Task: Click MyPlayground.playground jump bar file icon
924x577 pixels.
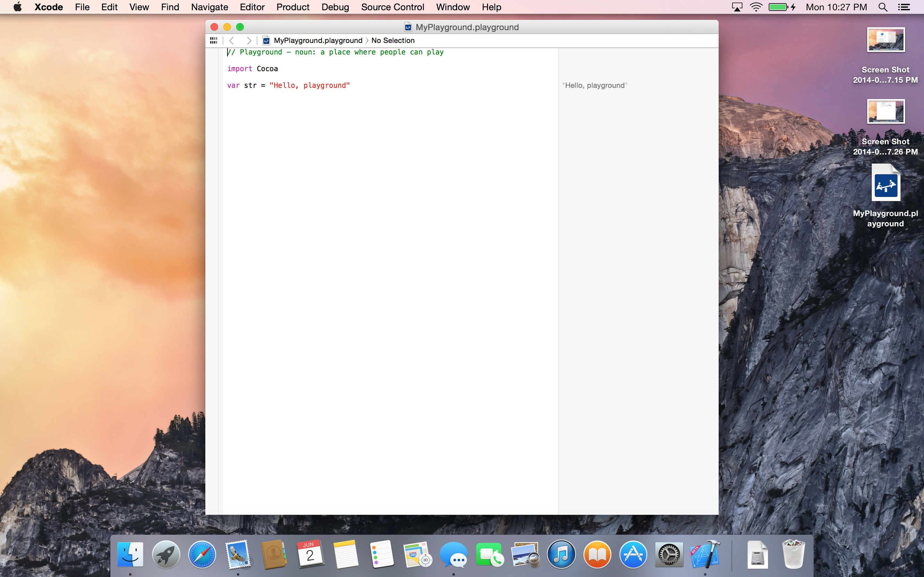Action: point(266,40)
